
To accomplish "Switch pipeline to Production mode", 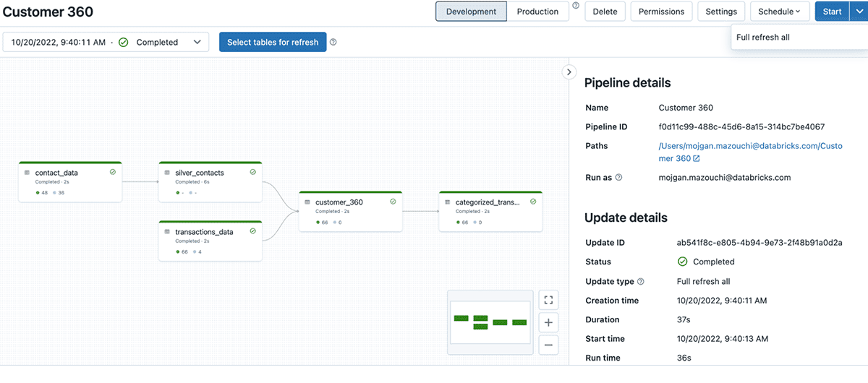I will (x=537, y=12).
